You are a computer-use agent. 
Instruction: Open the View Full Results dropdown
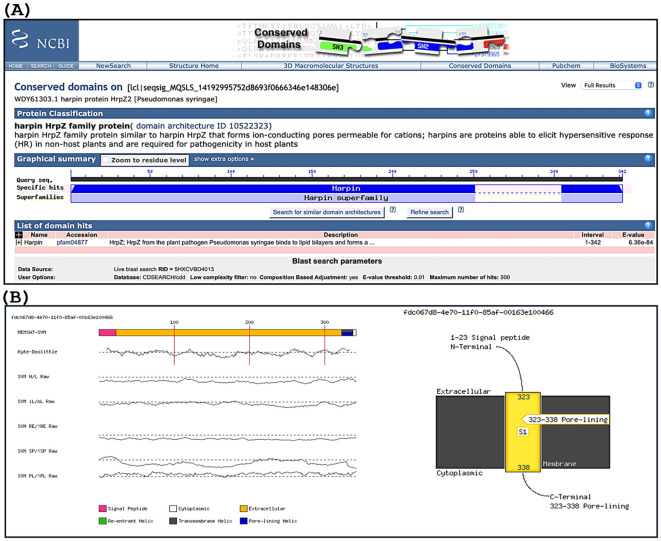[x=611, y=85]
